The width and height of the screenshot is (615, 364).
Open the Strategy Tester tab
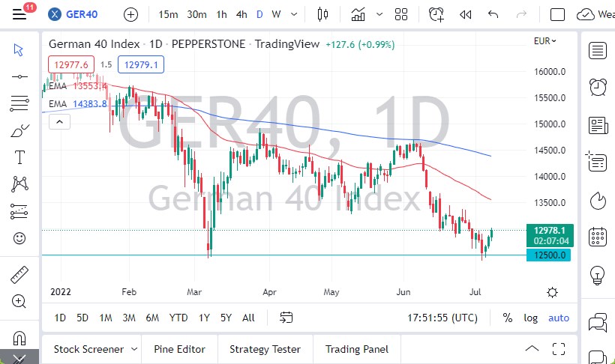tap(265, 349)
